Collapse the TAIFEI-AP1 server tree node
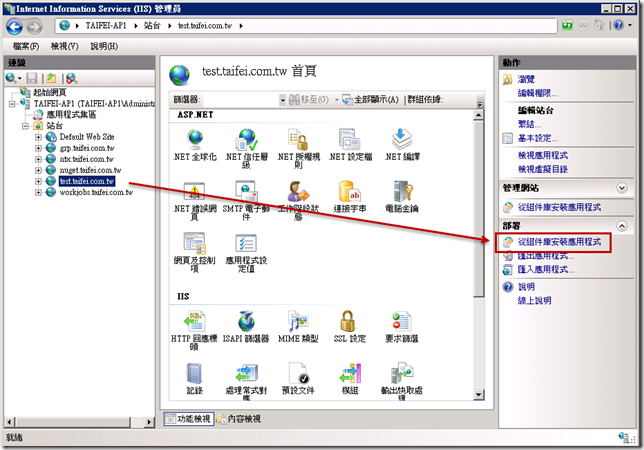Viewport: 644px width, 450px height. point(12,104)
